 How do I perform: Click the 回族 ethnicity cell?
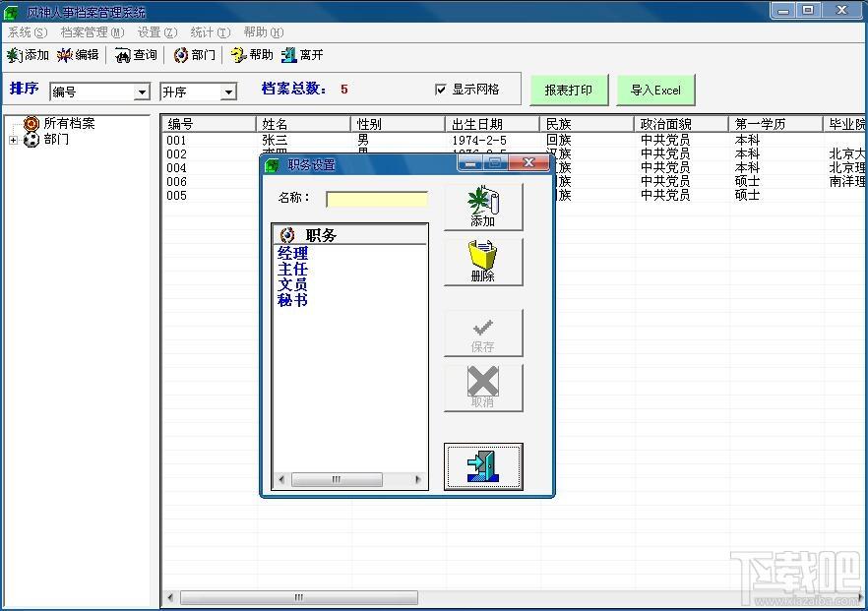(559, 141)
